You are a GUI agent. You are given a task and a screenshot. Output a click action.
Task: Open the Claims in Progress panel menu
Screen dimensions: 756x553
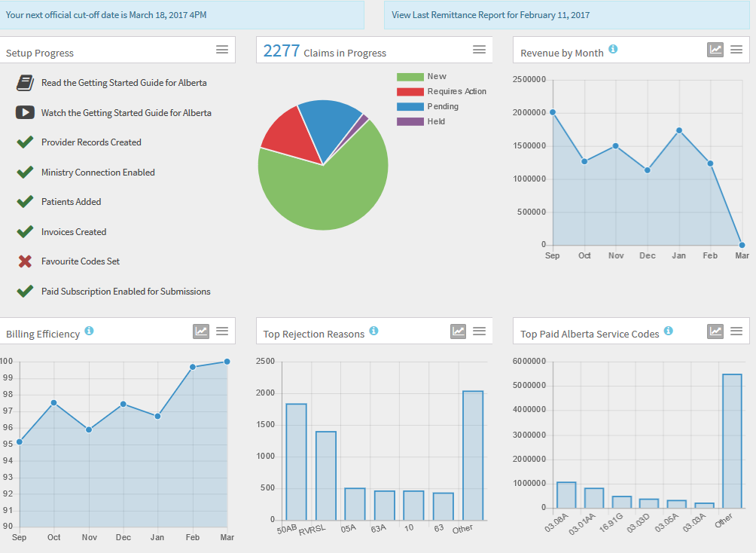pyautogui.click(x=479, y=50)
